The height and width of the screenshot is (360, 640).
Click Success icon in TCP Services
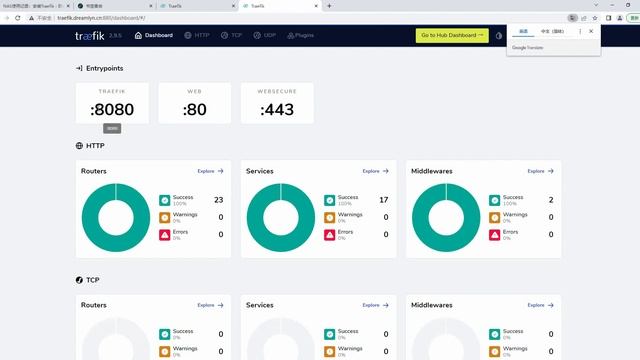[x=329, y=334]
